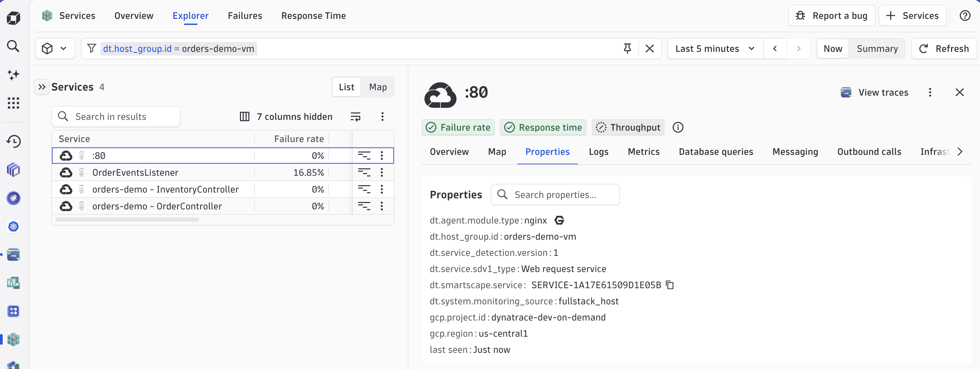This screenshot has height=369, width=980.
Task: Clear the filter with the X icon
Action: [649, 48]
